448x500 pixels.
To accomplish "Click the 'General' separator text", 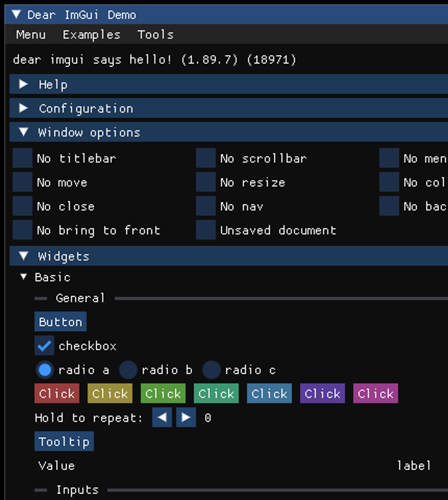I will (80, 298).
